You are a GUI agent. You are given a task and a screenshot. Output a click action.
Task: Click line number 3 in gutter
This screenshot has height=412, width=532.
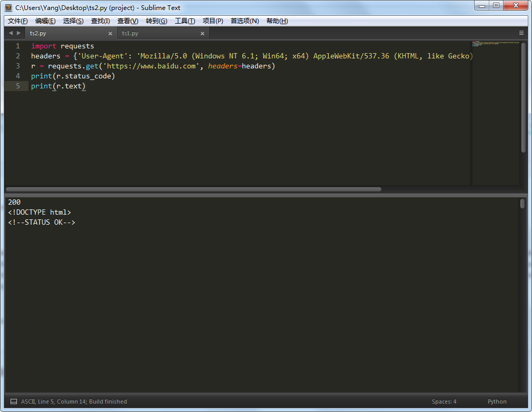point(18,66)
